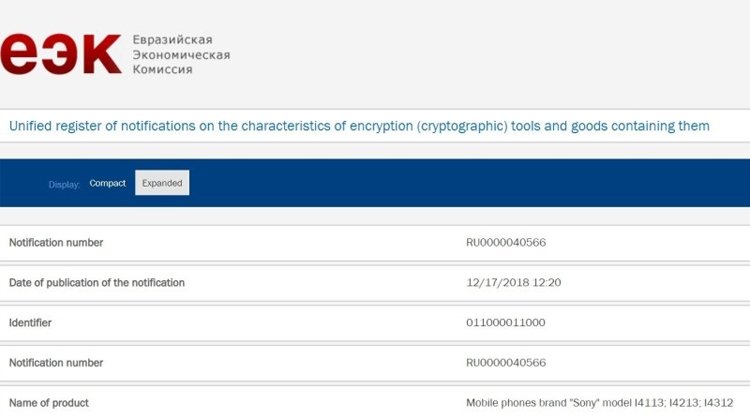The height and width of the screenshot is (419, 750).
Task: Click the first Notification number label
Action: [56, 243]
